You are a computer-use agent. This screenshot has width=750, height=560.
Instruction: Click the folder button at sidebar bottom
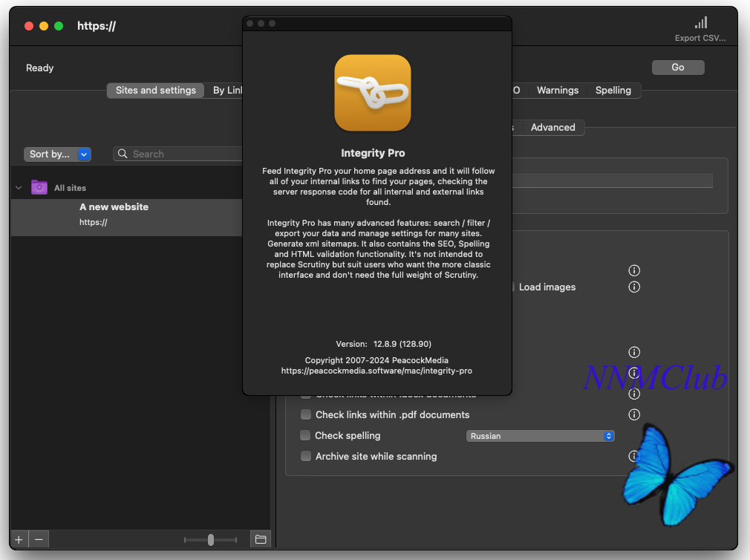[x=261, y=539]
